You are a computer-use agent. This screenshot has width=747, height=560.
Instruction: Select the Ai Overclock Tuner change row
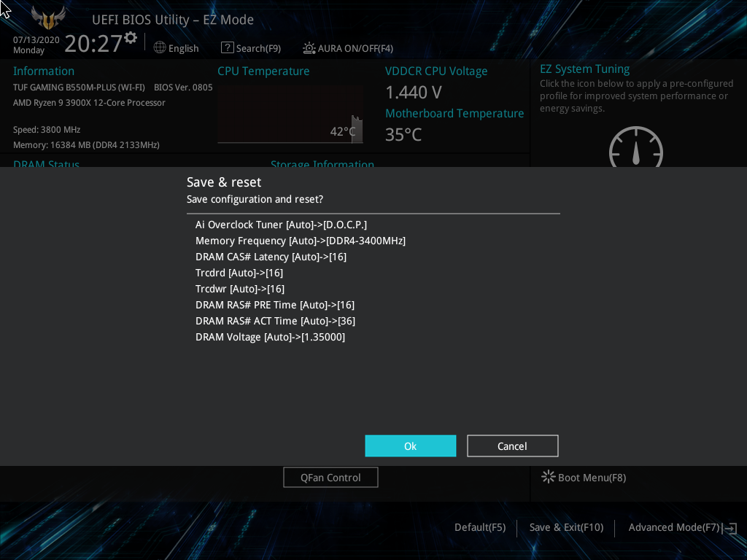coord(281,225)
